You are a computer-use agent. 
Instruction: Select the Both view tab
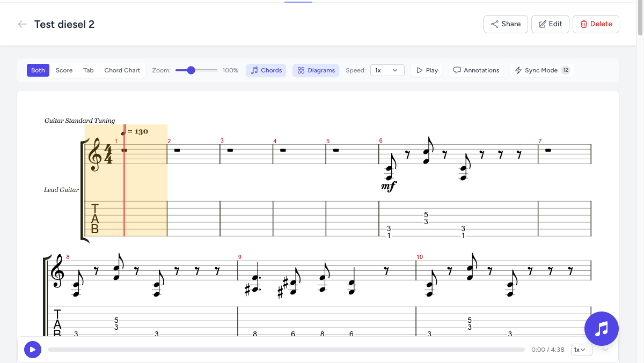coord(38,70)
